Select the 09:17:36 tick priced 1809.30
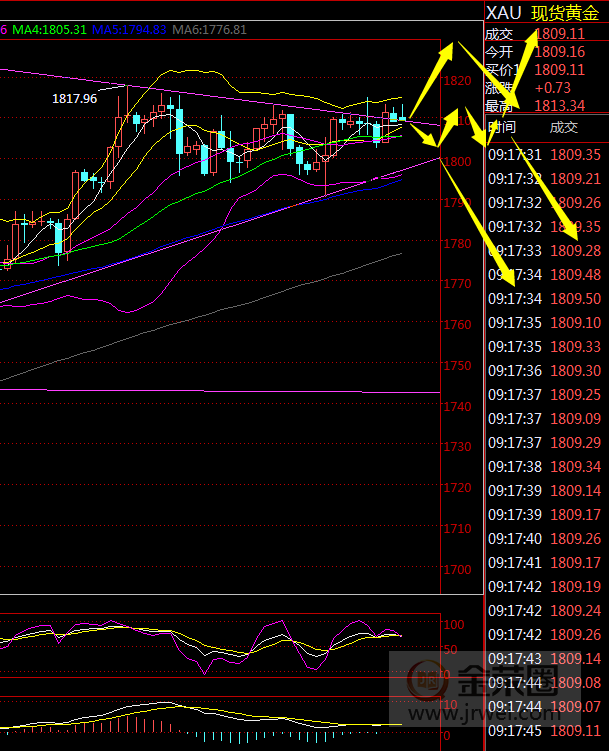This screenshot has height=751, width=609. [544, 371]
